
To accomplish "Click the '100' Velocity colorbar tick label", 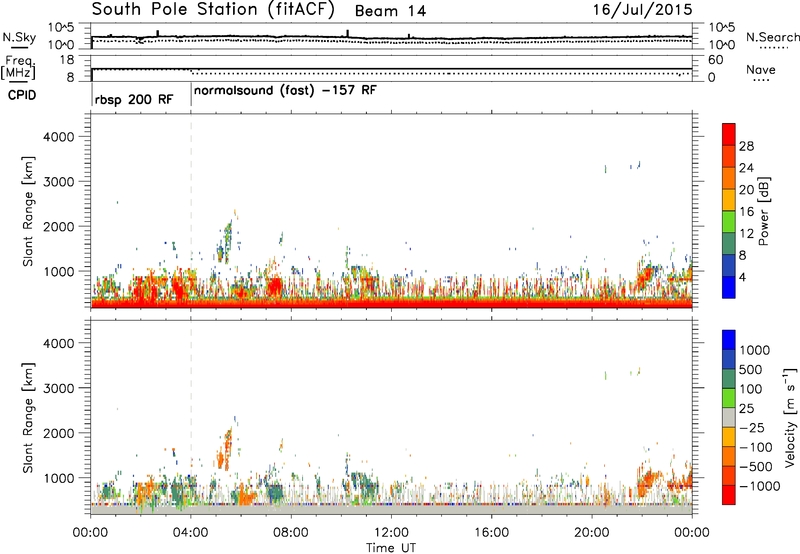I will pyautogui.click(x=750, y=389).
